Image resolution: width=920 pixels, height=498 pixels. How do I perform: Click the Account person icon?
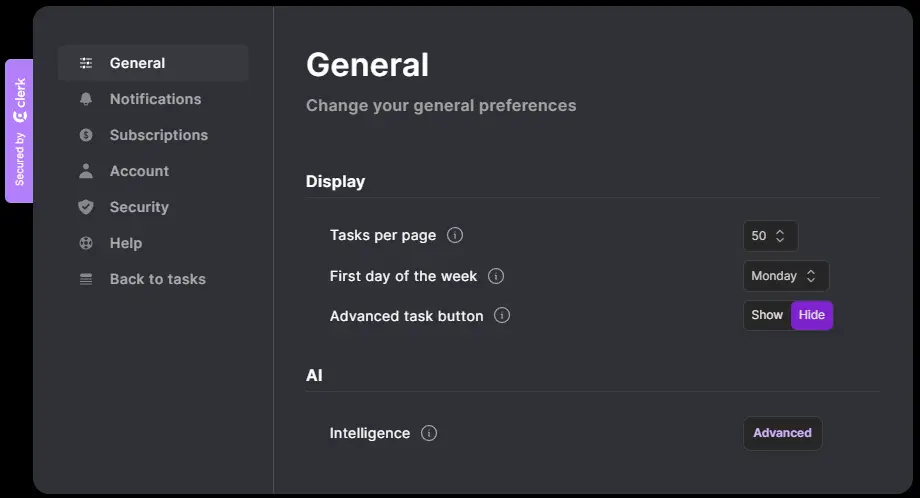pos(86,171)
